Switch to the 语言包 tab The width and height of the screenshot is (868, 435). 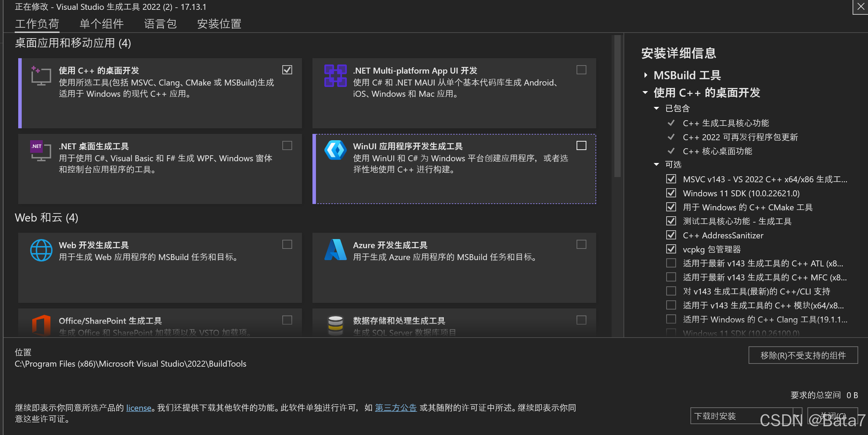160,24
